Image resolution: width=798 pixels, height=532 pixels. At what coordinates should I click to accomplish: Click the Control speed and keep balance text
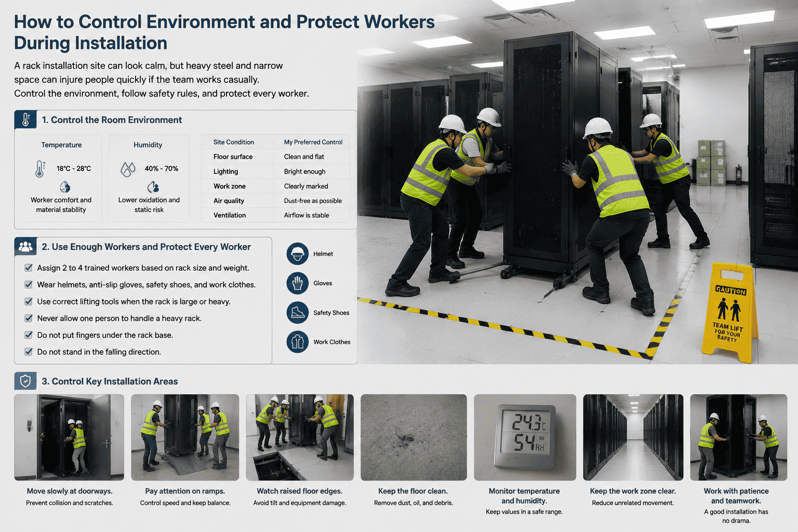185,503
